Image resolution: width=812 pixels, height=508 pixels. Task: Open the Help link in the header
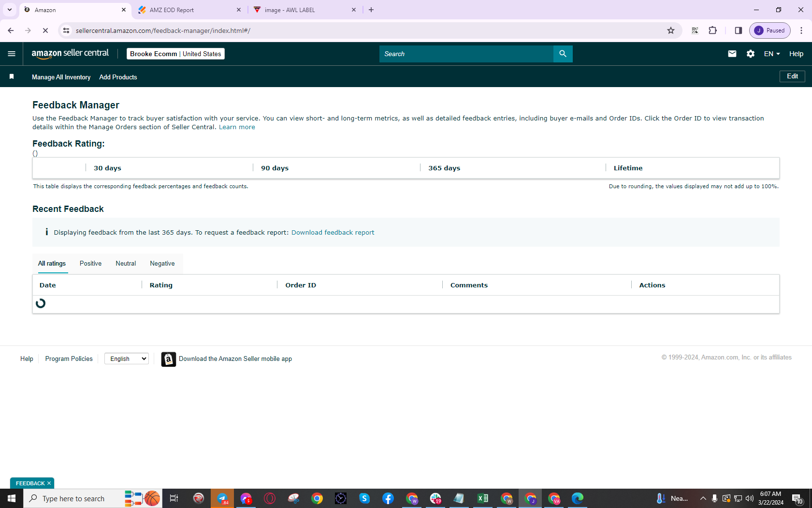click(796, 54)
